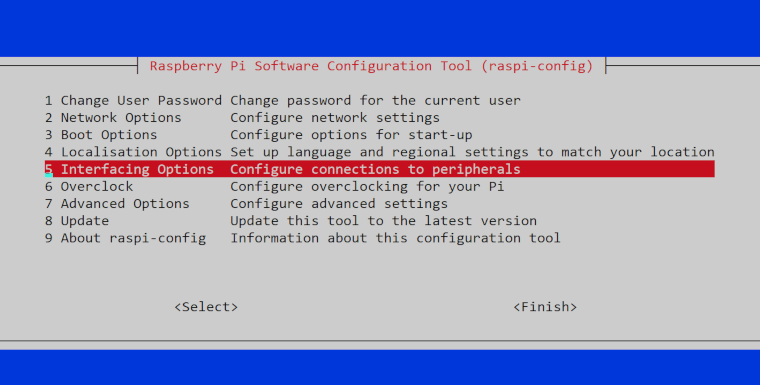Click the <Finish> button
760x385 pixels.
[x=545, y=307]
